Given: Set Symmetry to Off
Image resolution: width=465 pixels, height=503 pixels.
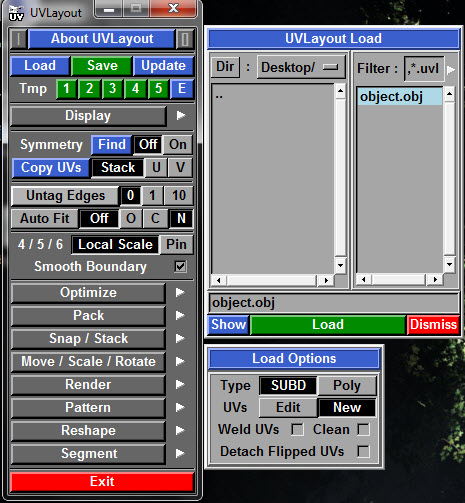Looking at the screenshot, I should pos(148,145).
